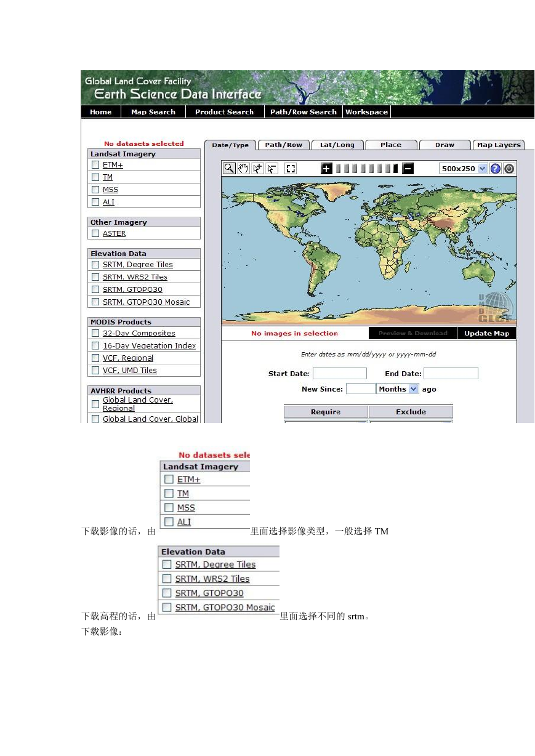Open the ASTER link
535x756 pixels.
click(114, 233)
